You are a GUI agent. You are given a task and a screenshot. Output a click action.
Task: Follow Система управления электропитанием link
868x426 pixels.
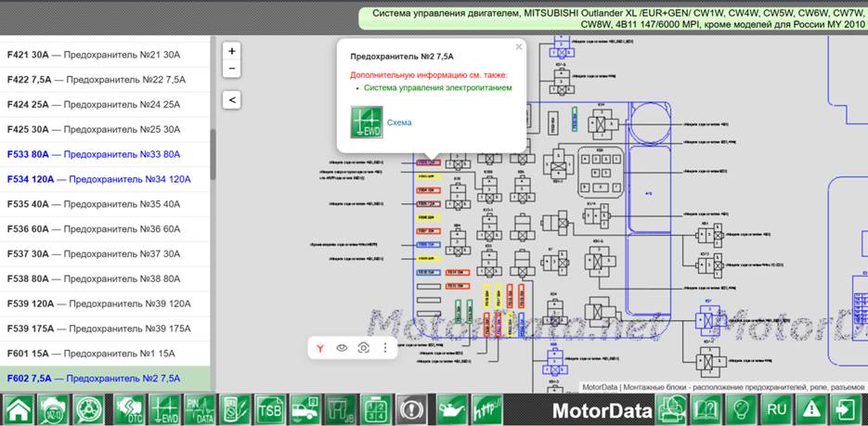438,88
